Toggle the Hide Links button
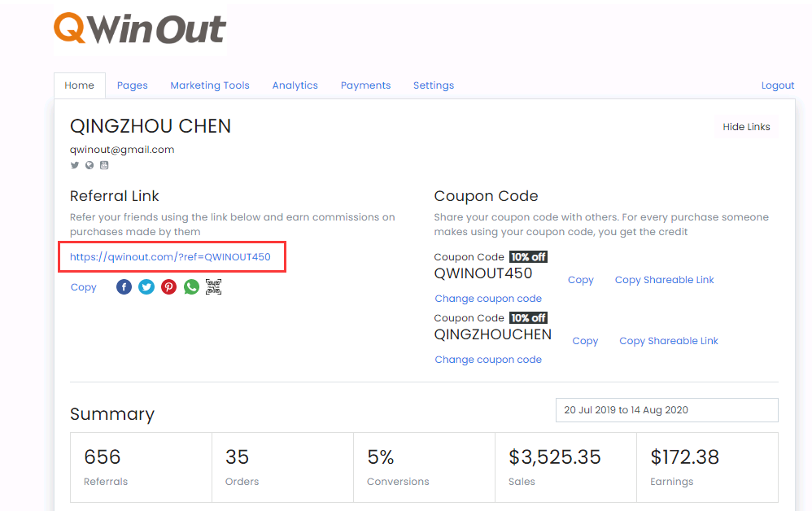 tap(746, 127)
